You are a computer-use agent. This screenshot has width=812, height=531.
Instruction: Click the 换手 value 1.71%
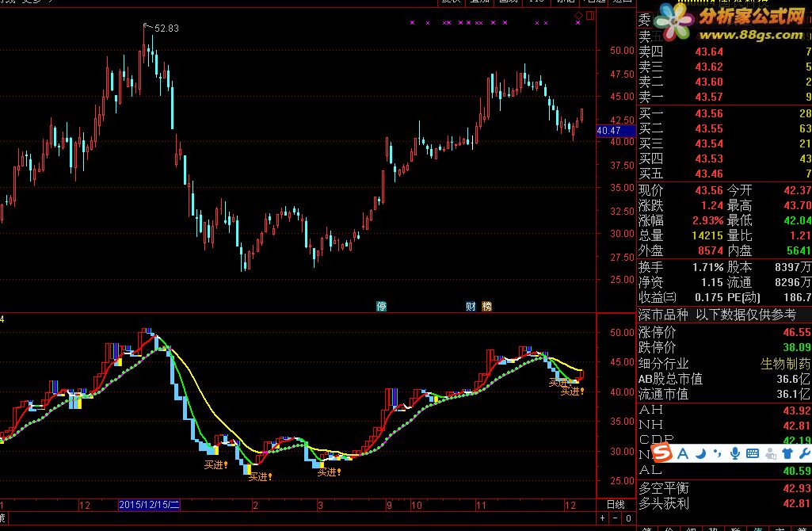(707, 268)
